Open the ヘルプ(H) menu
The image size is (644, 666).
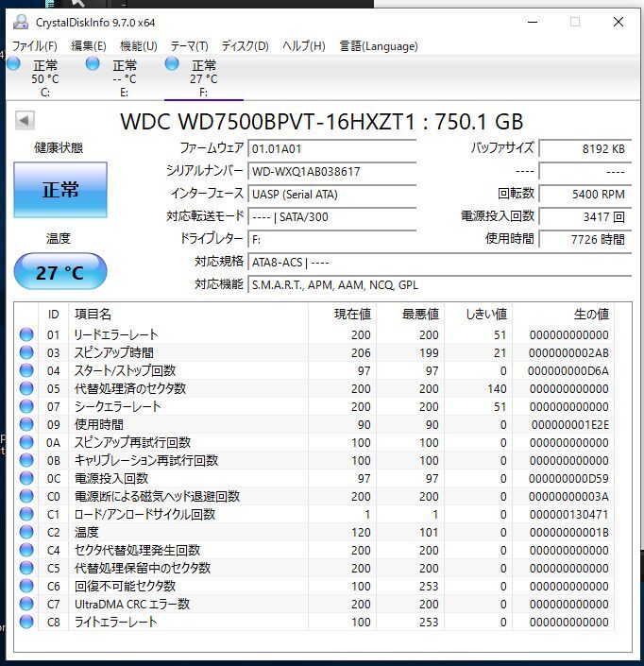tap(304, 46)
